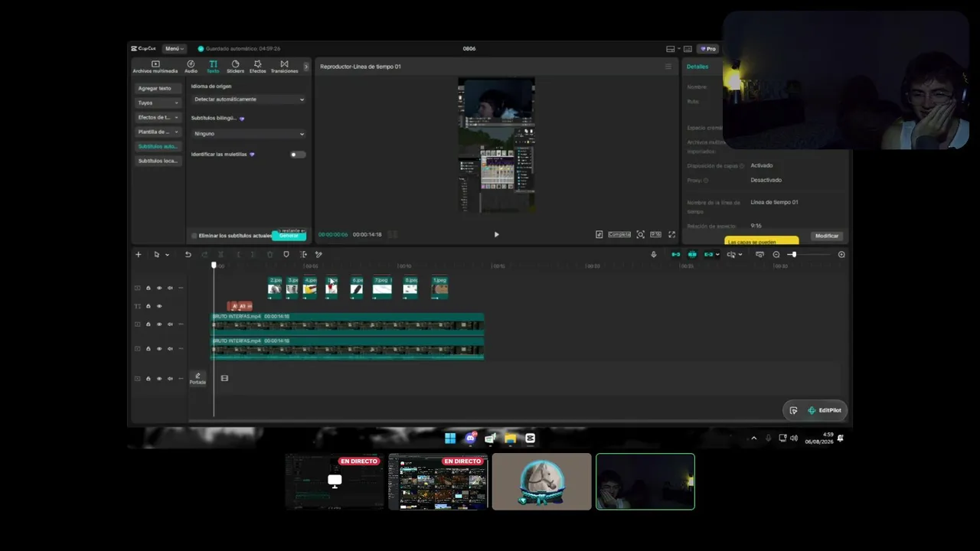The height and width of the screenshot is (551, 980).
Task: Open the pointer tool dropdown arrow
Action: pyautogui.click(x=167, y=254)
